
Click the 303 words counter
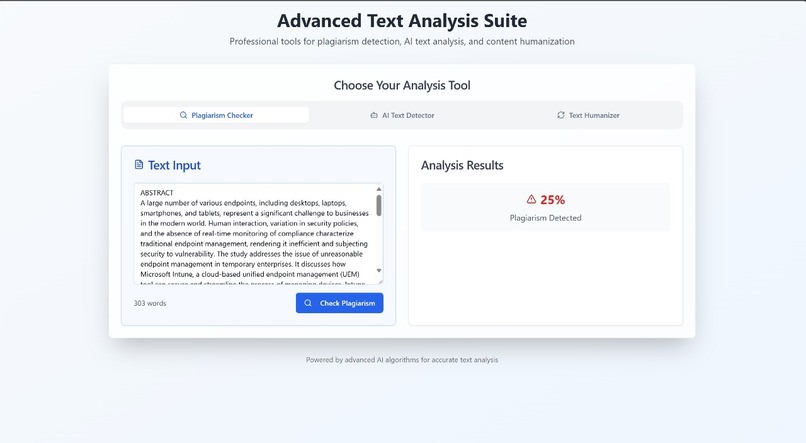pyautogui.click(x=150, y=303)
